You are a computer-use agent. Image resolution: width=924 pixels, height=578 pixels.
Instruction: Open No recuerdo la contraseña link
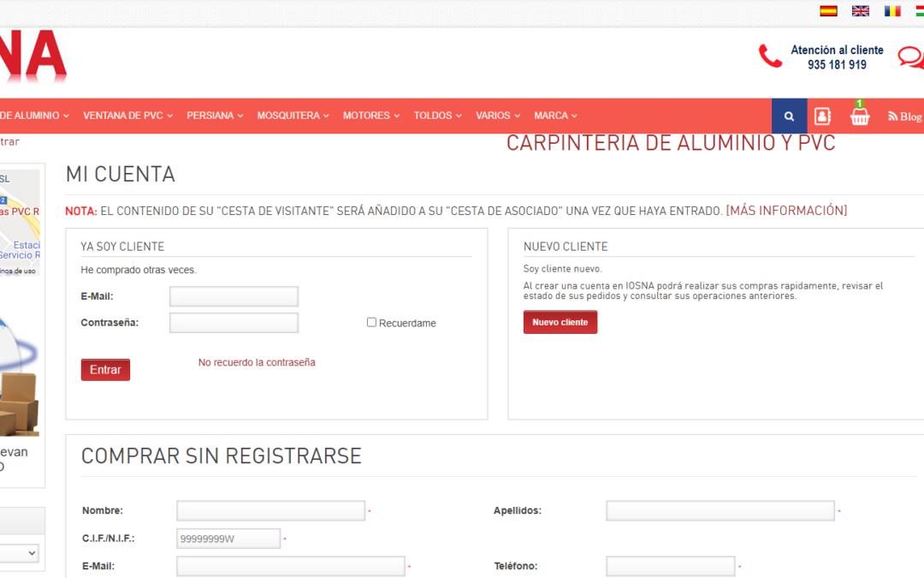coord(257,362)
